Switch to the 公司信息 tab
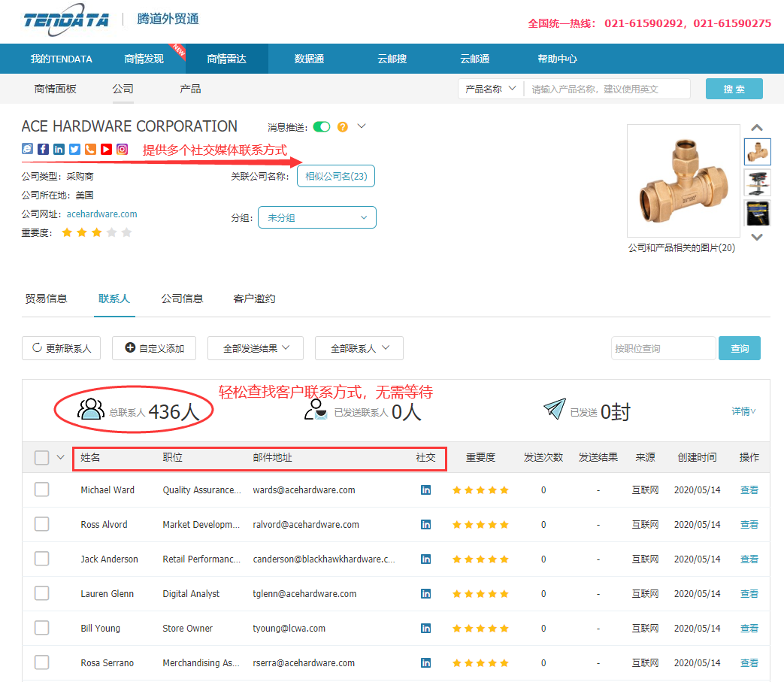784x682 pixels. coord(183,298)
